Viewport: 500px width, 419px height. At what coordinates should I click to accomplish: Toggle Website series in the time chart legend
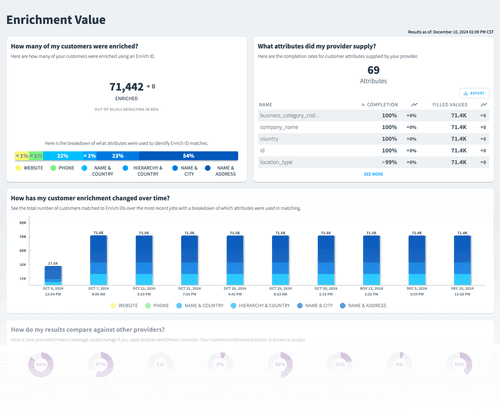(124, 306)
